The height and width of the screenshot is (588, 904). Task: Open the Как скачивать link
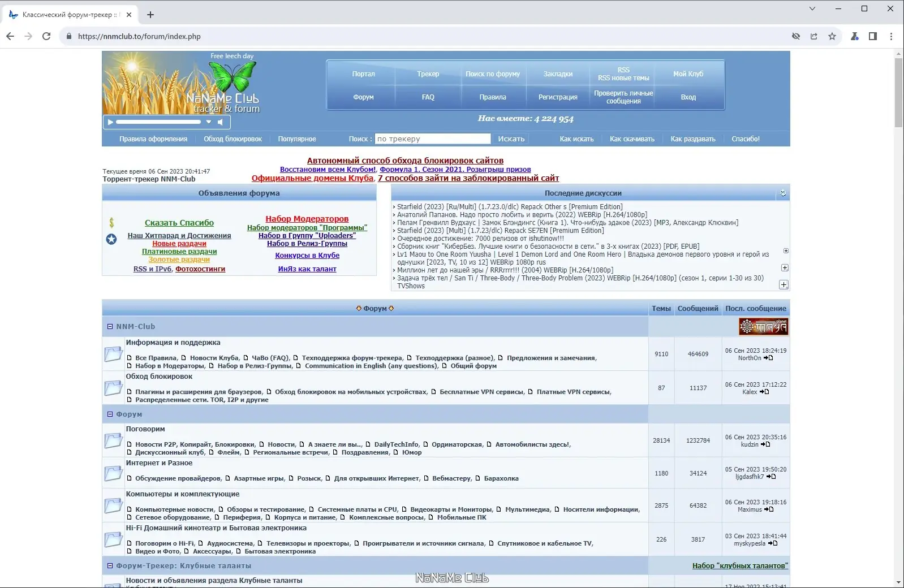pos(632,139)
